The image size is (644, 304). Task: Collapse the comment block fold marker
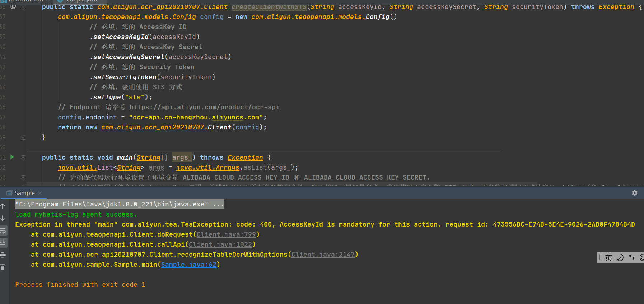pos(23,177)
